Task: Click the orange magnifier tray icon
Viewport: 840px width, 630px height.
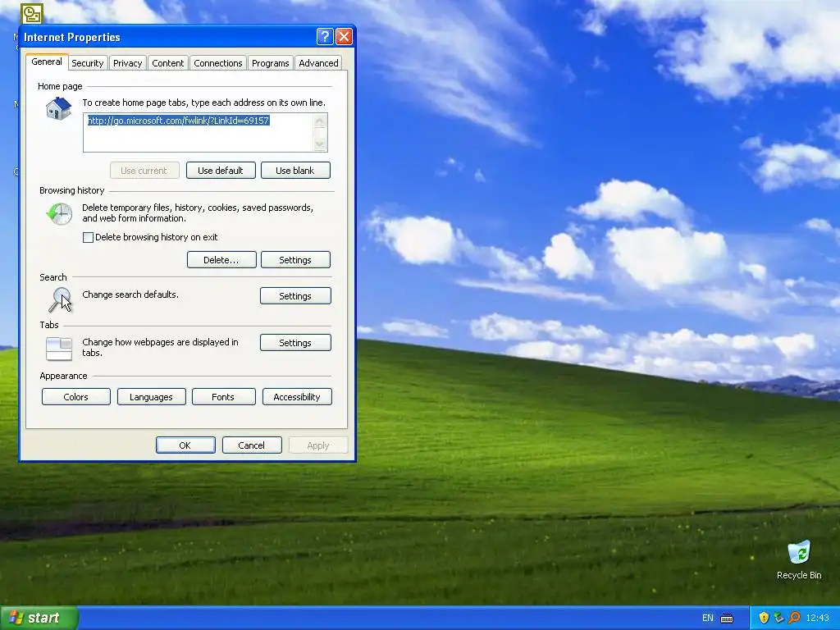Action: [x=794, y=618]
